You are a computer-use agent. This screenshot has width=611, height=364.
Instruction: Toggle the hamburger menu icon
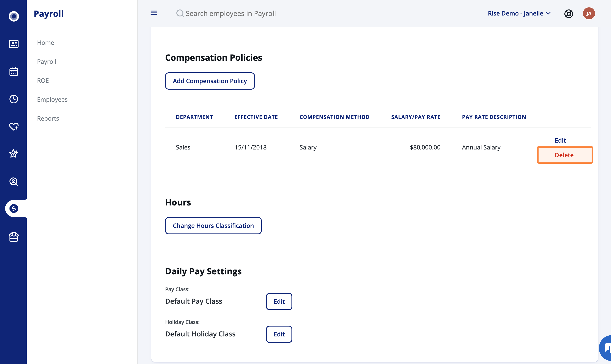tap(154, 13)
